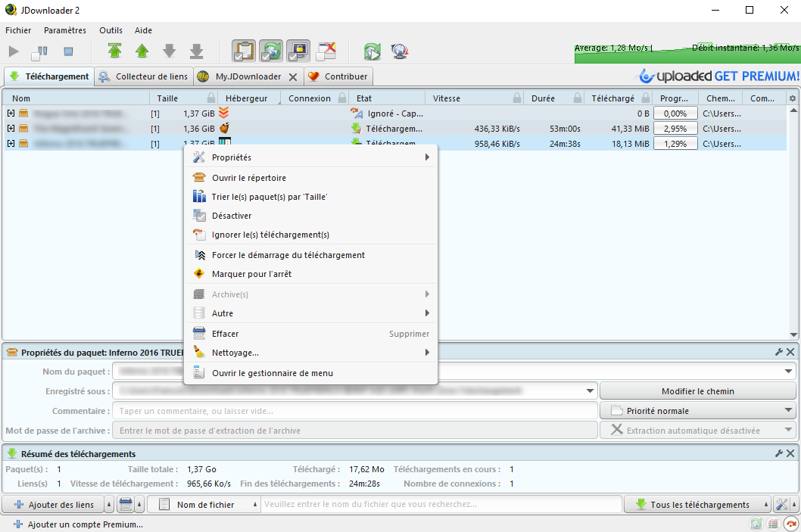Click the bottom-right settings tools icon
Image resolution: width=801 pixels, height=532 pixels.
tap(781, 505)
